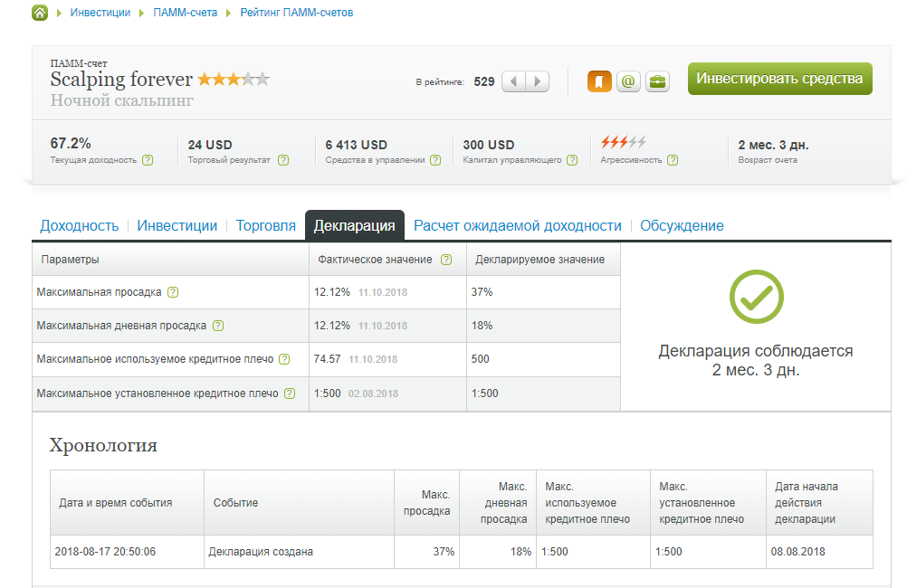Click the 300 USD manager capital value
This screenshot has height=588, width=907.
tap(488, 145)
